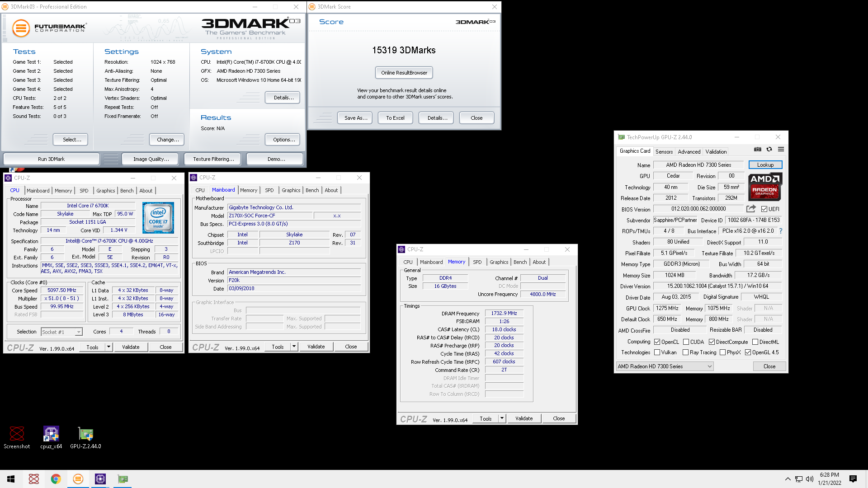Expand Tools arrow in CPU-Z Mainboard window

[x=294, y=347]
